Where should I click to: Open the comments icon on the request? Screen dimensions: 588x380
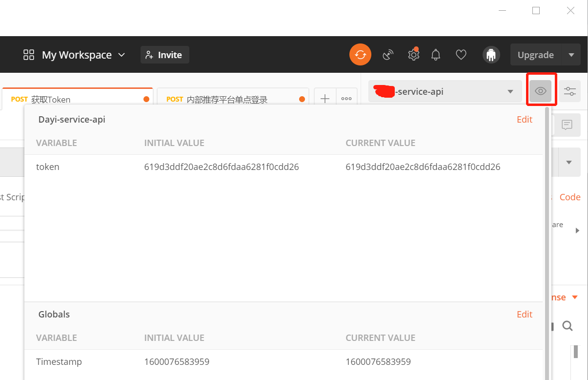coord(567,125)
